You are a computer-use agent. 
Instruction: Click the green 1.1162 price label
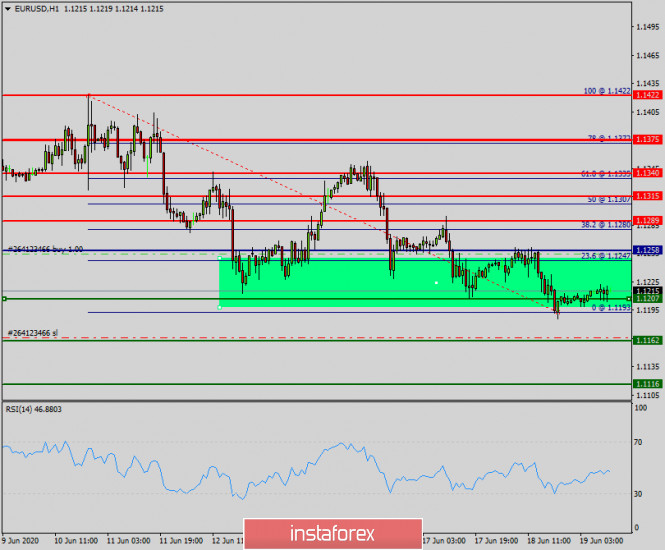coord(648,341)
